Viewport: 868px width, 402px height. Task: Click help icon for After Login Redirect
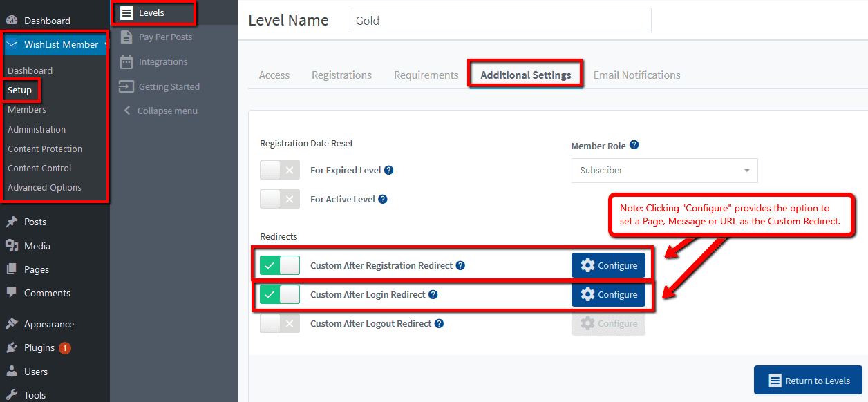[x=433, y=294]
